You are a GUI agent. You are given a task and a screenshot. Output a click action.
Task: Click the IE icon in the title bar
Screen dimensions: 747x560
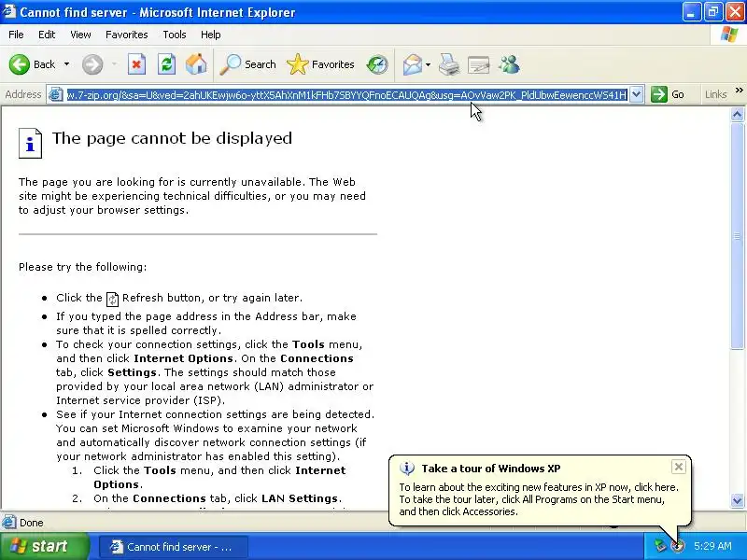[9, 11]
